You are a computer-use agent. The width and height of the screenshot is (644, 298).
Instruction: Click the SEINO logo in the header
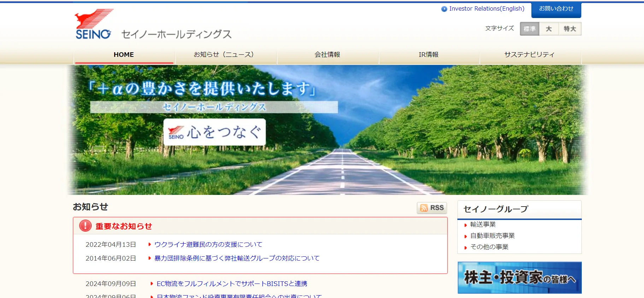(x=94, y=24)
